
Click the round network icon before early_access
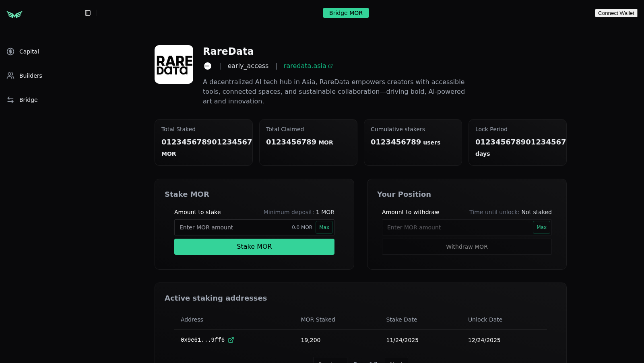pos(208,66)
